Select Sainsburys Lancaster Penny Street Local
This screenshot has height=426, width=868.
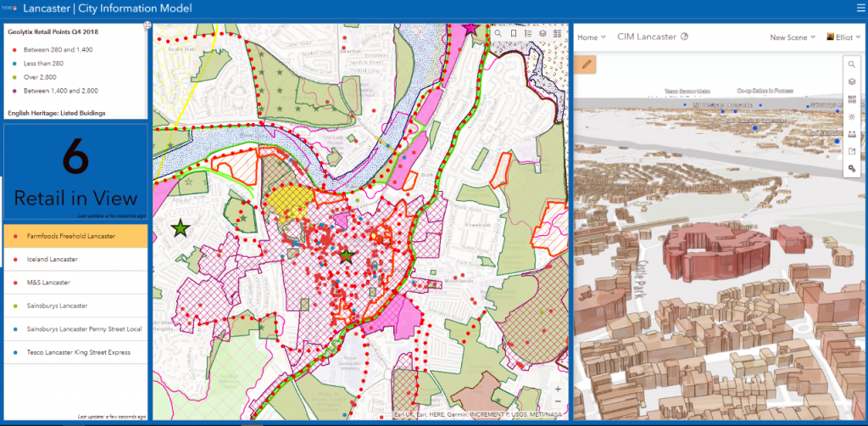coord(75,329)
